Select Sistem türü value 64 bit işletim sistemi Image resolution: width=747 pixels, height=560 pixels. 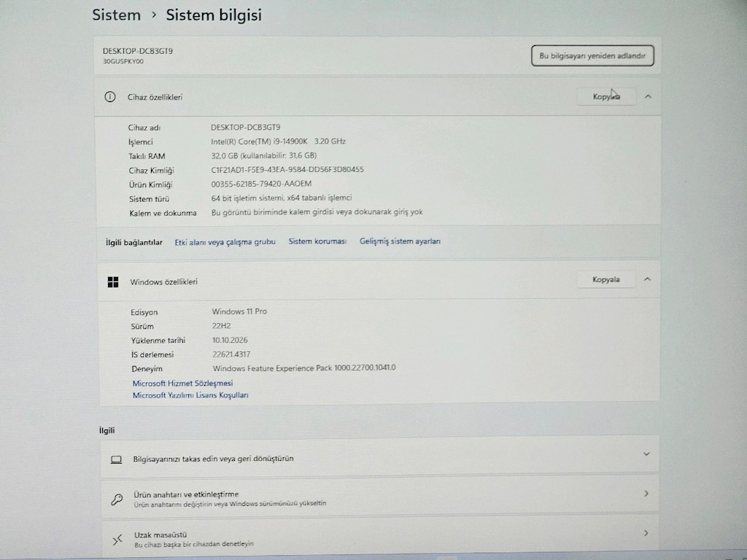click(x=282, y=198)
